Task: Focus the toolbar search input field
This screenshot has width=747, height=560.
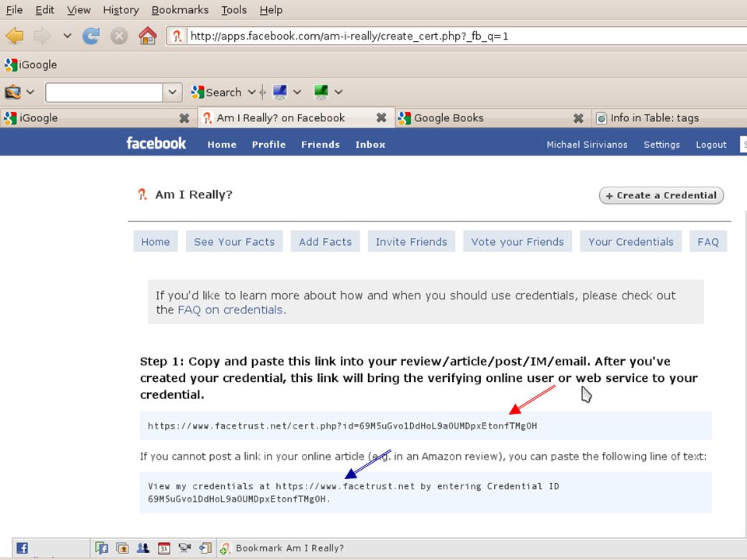Action: (103, 92)
